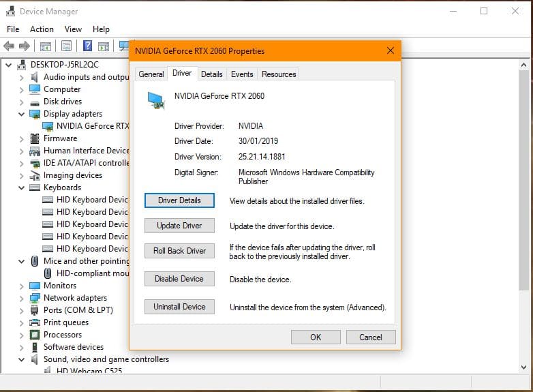Toggle the Show/Hide Action Pane toolbar icon
533x392 pixels.
[104, 46]
